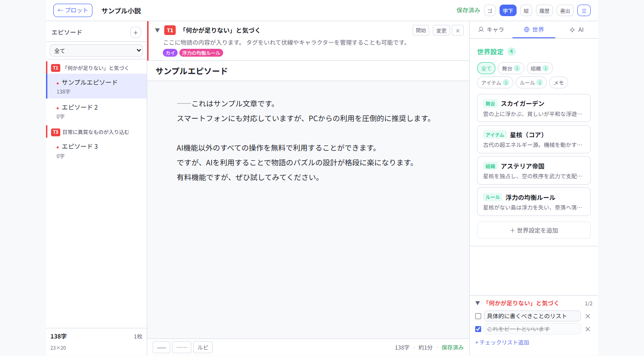This screenshot has height=356, width=644.
Task: Switch to gothic font with the ゴ icon
Action: click(489, 10)
